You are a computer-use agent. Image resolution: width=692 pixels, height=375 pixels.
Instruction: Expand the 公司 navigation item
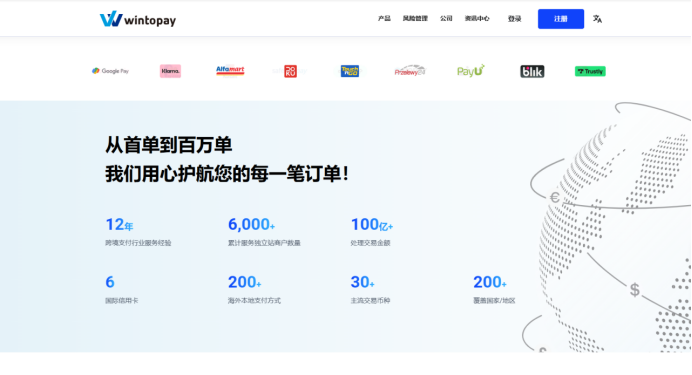coord(446,19)
